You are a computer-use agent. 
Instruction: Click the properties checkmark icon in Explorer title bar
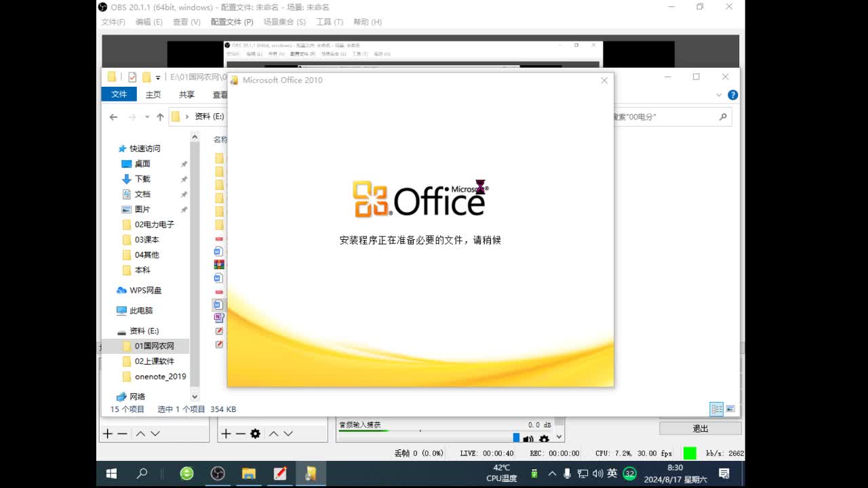point(132,77)
